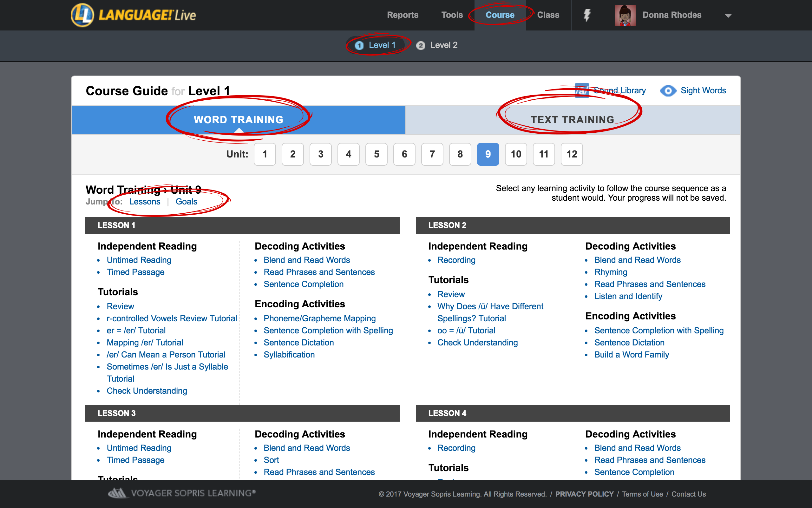Open the Reports menu
The height and width of the screenshot is (508, 812).
(402, 15)
